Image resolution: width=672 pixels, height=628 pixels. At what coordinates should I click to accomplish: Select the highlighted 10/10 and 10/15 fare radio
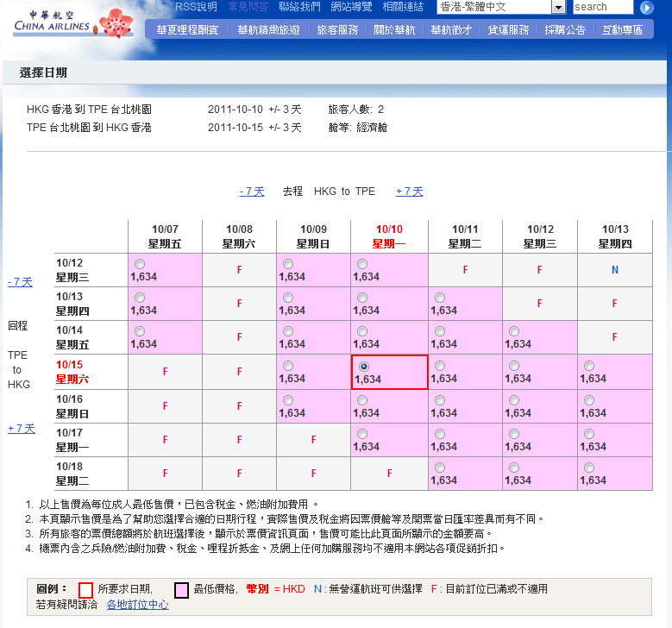(362, 367)
